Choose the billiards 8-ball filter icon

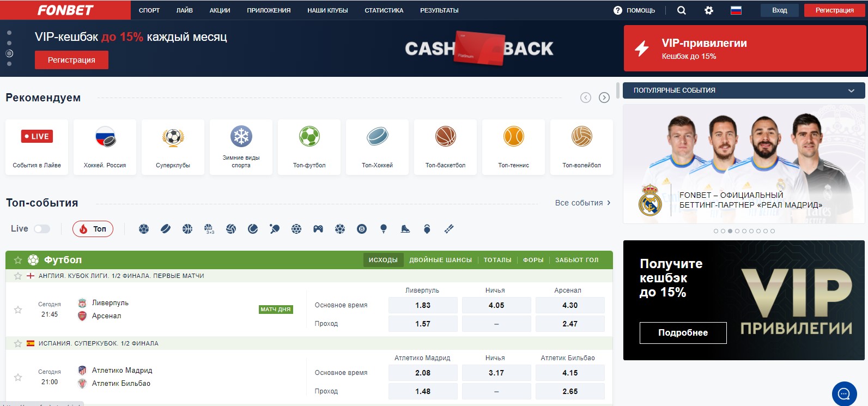362,229
